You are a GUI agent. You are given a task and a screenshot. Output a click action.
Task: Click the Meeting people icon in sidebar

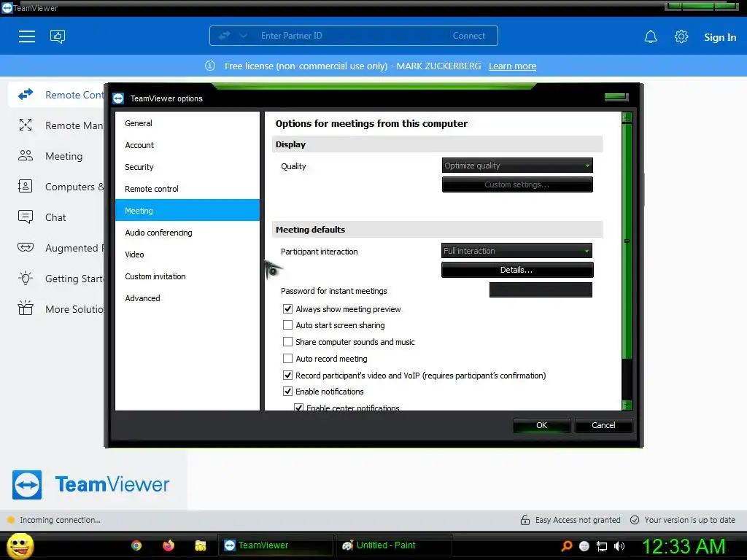click(x=26, y=156)
